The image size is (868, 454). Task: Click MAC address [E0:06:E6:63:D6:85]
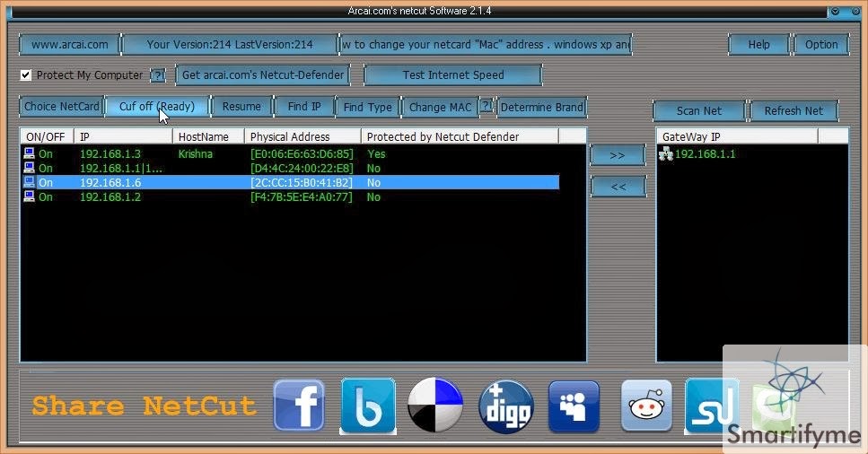point(302,154)
